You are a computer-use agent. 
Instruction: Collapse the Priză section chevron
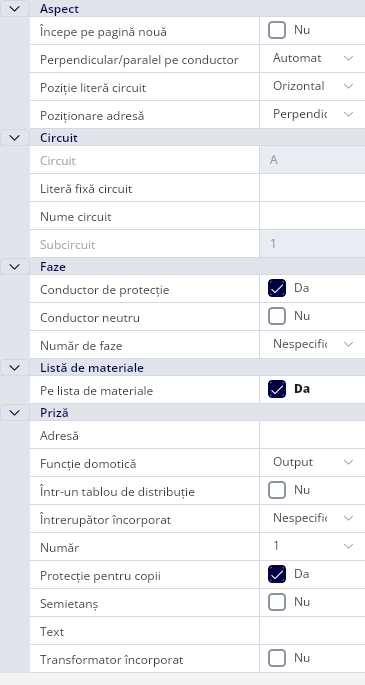pyautogui.click(x=15, y=412)
